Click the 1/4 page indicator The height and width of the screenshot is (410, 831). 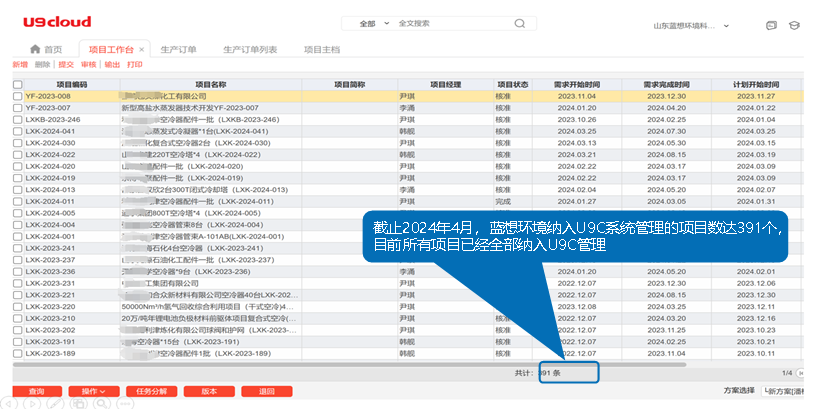click(x=787, y=373)
